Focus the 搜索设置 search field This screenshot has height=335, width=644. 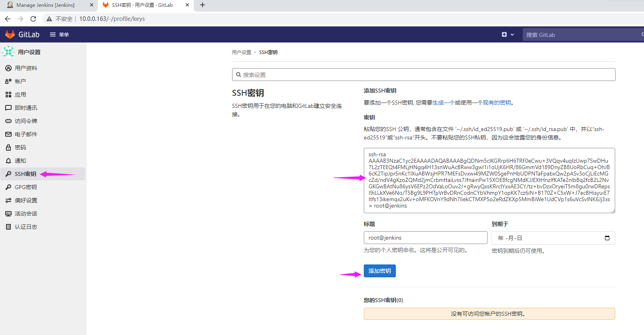423,75
